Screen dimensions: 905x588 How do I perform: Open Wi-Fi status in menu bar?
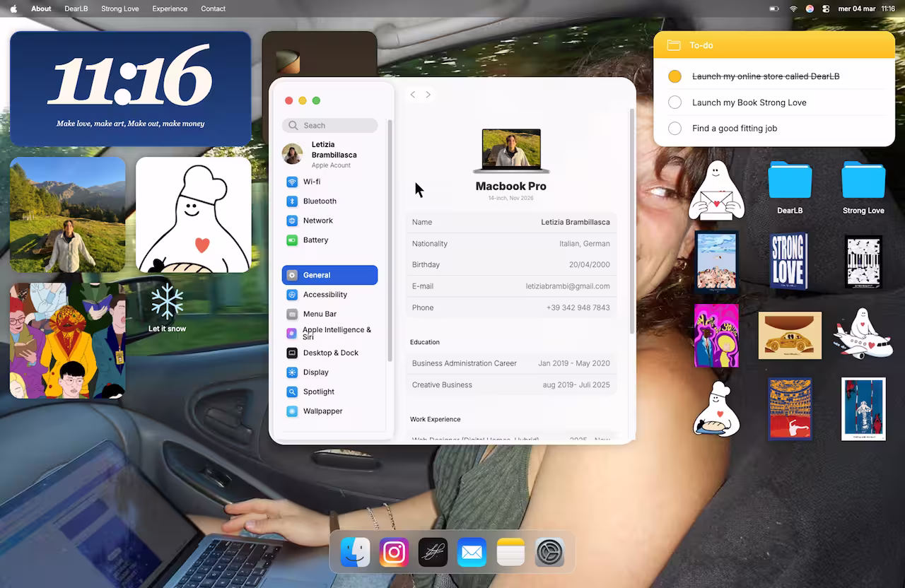pyautogui.click(x=793, y=8)
